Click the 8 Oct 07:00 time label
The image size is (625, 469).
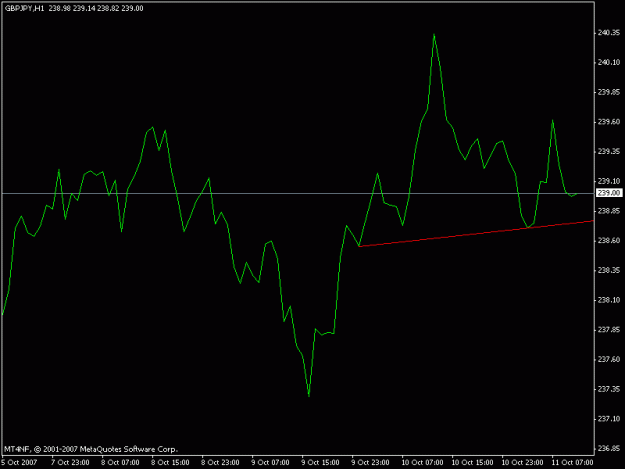tap(120, 462)
